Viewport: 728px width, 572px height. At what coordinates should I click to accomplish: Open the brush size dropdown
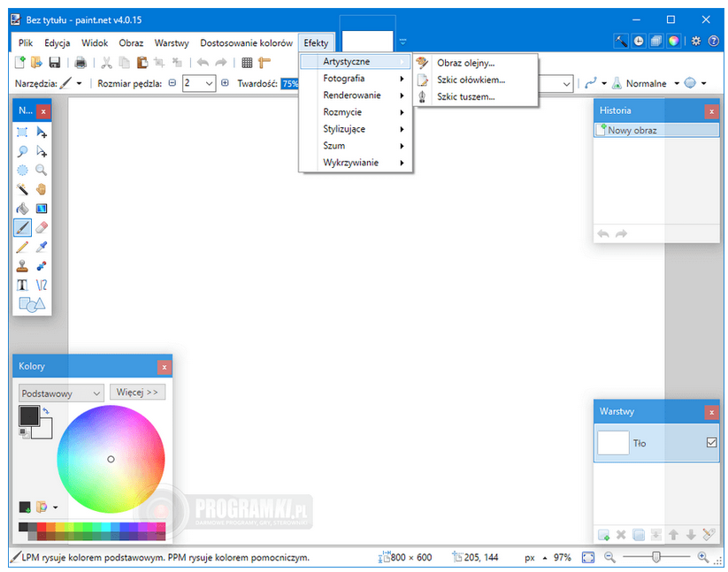click(210, 83)
